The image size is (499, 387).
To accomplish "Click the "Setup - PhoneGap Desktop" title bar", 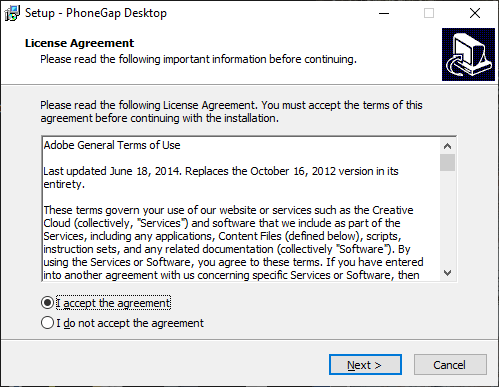I will tap(96, 13).
